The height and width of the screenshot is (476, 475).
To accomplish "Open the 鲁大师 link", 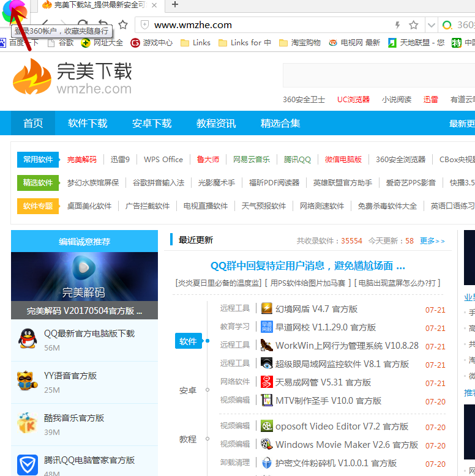I will tap(208, 160).
